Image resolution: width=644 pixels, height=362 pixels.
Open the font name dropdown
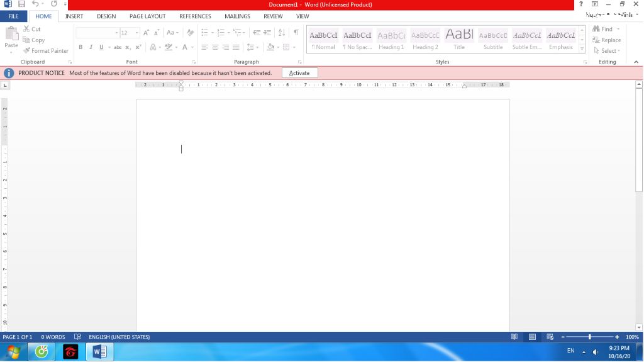(x=116, y=33)
